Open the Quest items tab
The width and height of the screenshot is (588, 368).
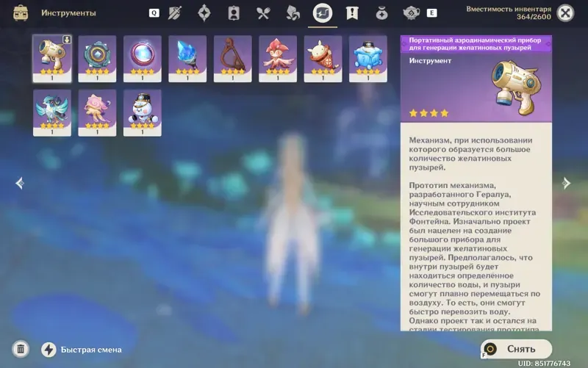pos(352,13)
